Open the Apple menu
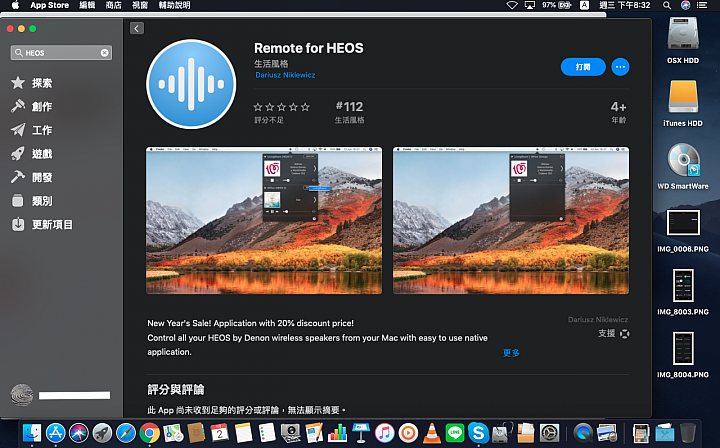 15,5
